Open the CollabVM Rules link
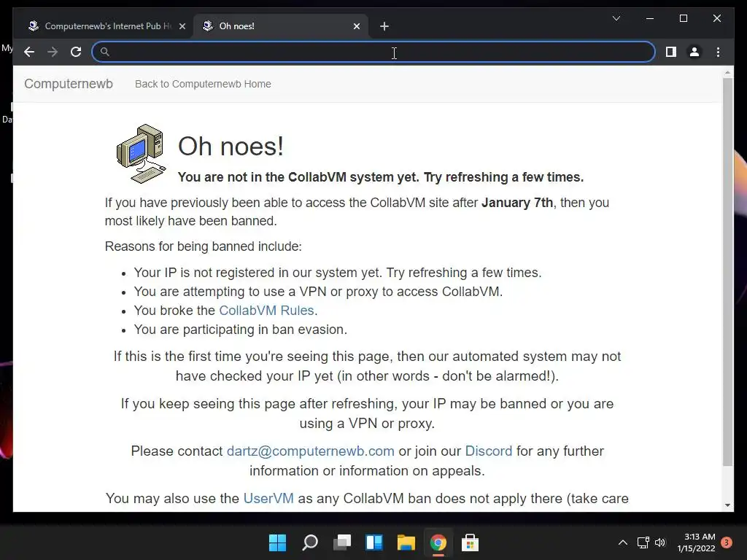The image size is (747, 560). pyautogui.click(x=266, y=311)
